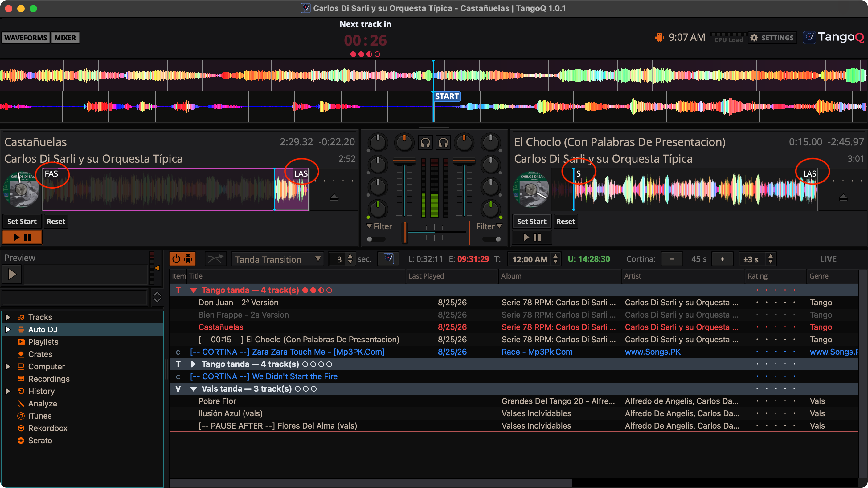Click the library search input field
The height and width of the screenshot is (488, 868).
[x=75, y=298]
